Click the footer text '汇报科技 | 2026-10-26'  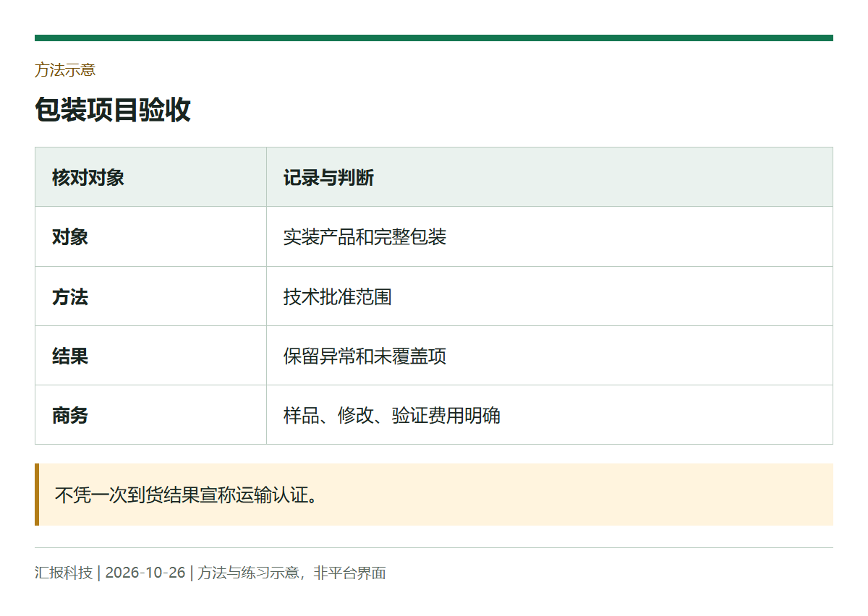[x=110, y=573]
